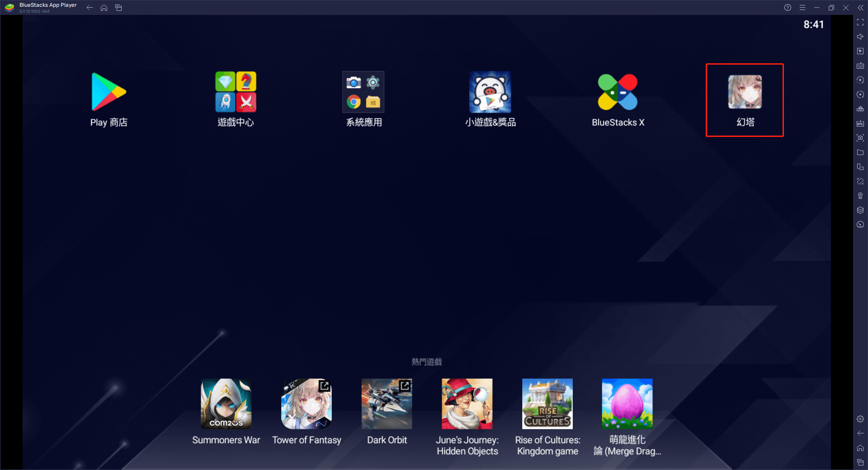Viewport: 868px width, 470px height.
Task: Open multi-instance manager icon
Action: (860, 167)
